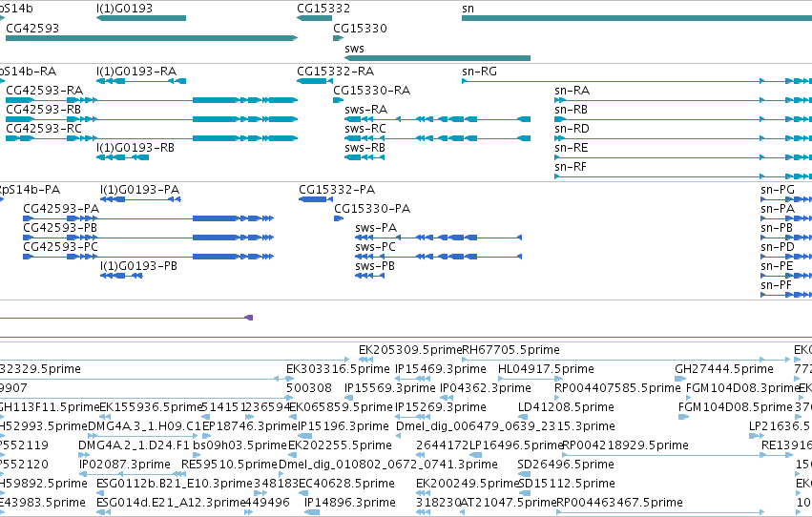Select the sn-RG transcript label
The width and height of the screenshot is (812, 517).
coord(479,71)
